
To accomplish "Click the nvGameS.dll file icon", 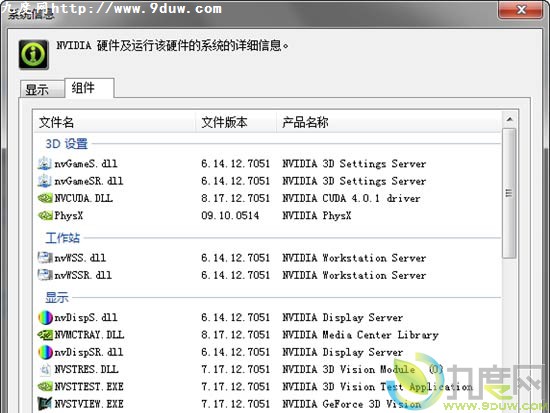I will tap(45, 164).
